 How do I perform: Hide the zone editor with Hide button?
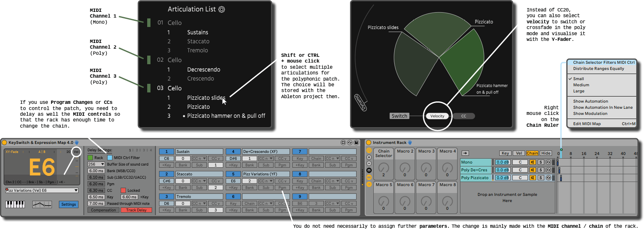(x=545, y=153)
